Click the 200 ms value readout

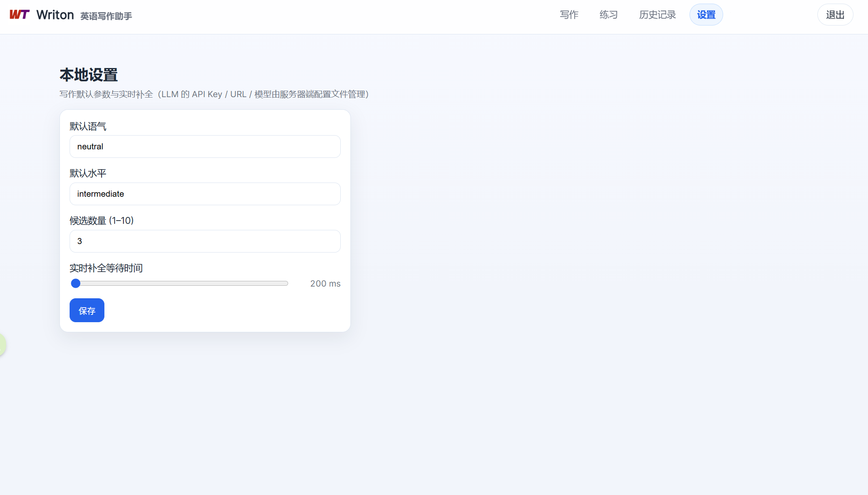(325, 284)
